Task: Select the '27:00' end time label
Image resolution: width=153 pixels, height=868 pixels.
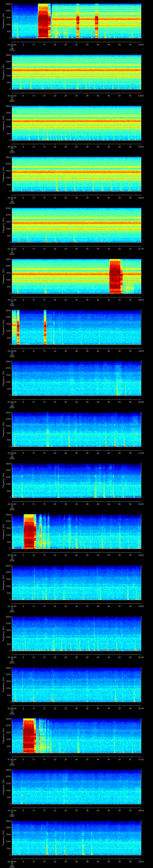Action: (141, 249)
